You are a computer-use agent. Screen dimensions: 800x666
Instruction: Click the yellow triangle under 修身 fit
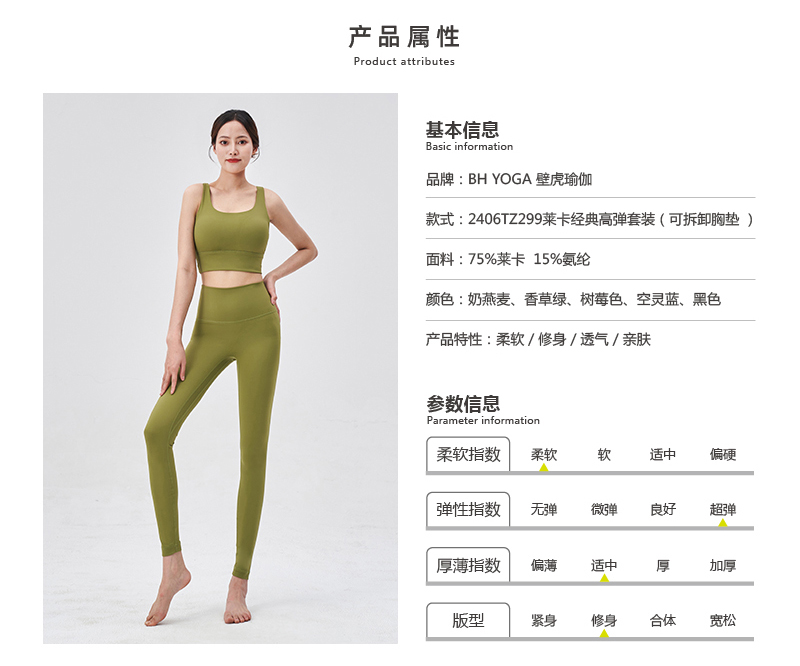pyautogui.click(x=604, y=633)
